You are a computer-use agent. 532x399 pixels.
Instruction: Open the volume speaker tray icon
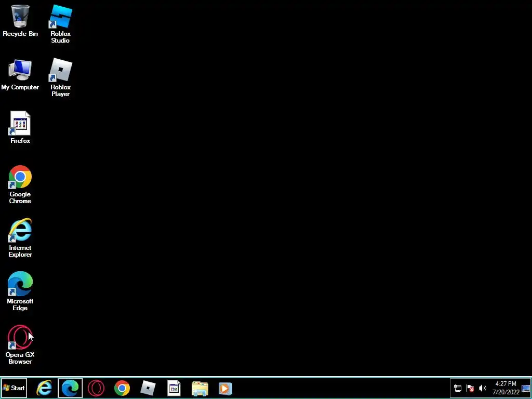coord(482,388)
